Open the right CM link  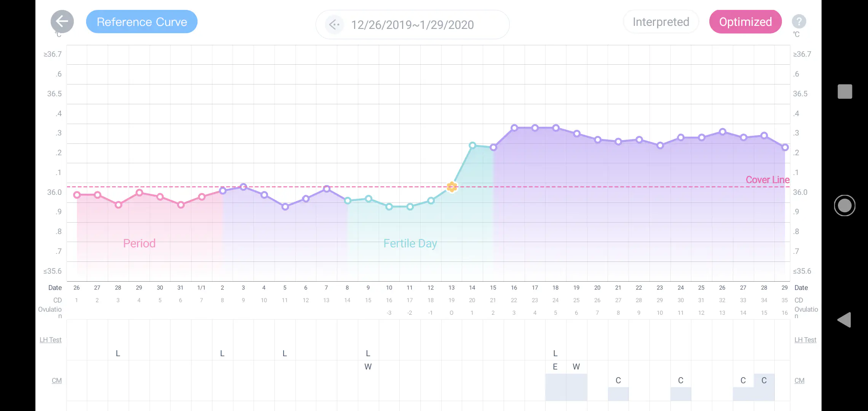799,381
